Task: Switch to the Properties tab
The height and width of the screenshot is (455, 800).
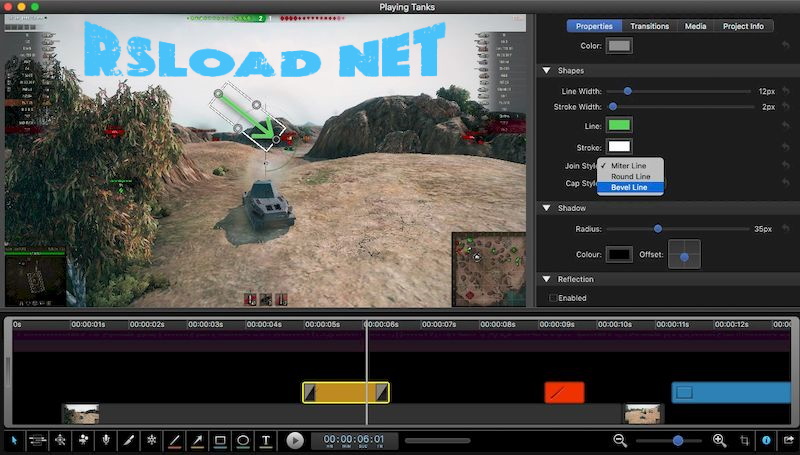Action: coord(594,26)
